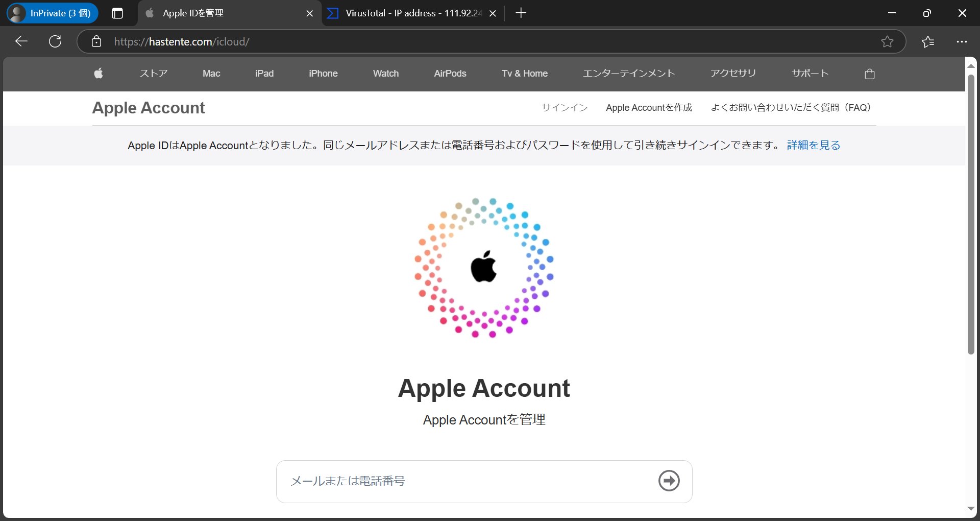Click the page vertical scrollbar thumb
The image size is (980, 521).
(971, 215)
